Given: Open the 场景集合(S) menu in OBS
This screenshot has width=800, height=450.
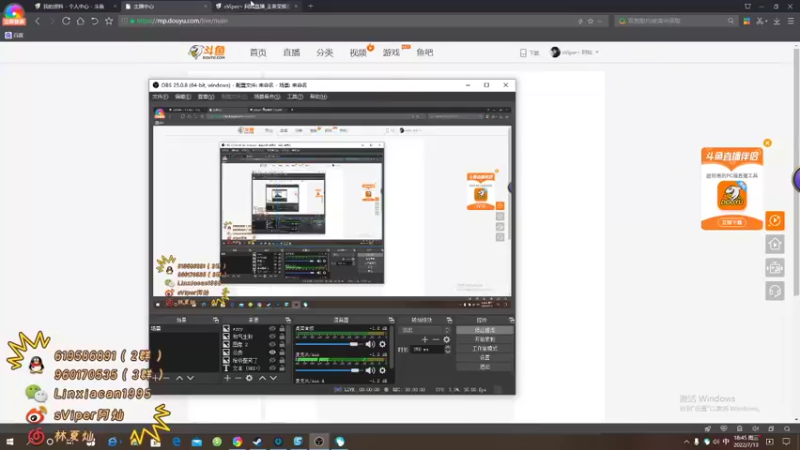Looking at the screenshot, I should [x=267, y=96].
